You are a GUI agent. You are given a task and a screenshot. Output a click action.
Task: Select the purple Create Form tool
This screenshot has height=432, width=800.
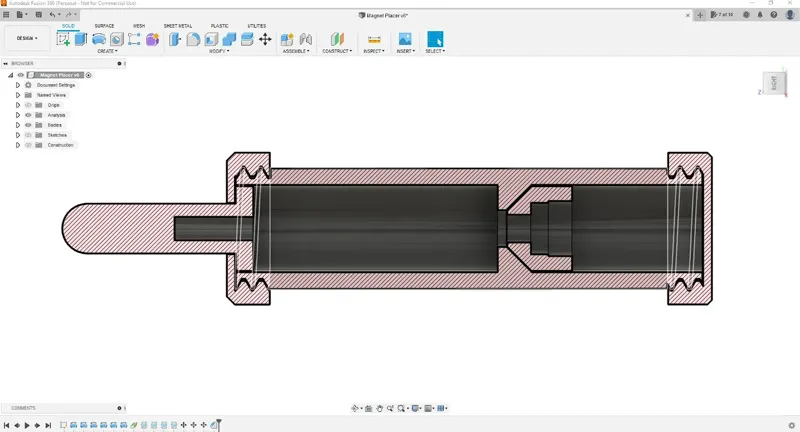[152, 39]
